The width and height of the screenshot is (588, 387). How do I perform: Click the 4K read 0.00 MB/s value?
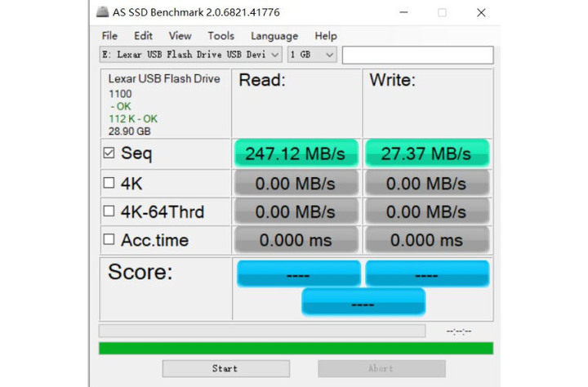point(296,184)
